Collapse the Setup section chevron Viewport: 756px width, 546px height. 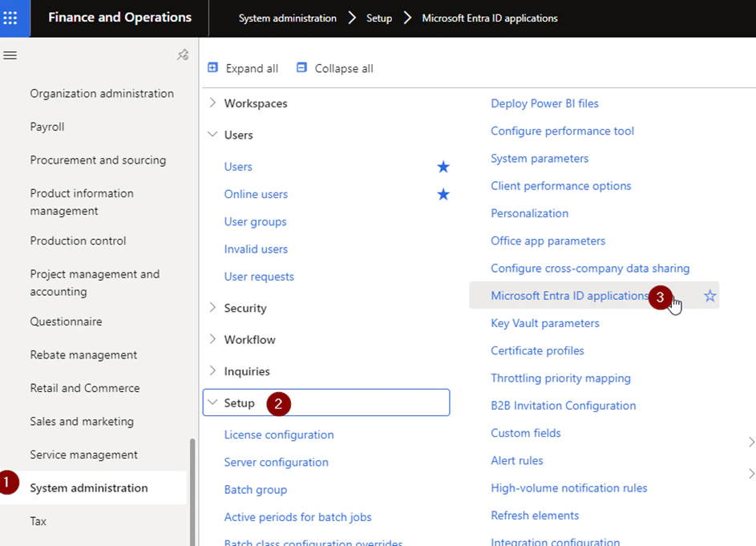tap(212, 402)
